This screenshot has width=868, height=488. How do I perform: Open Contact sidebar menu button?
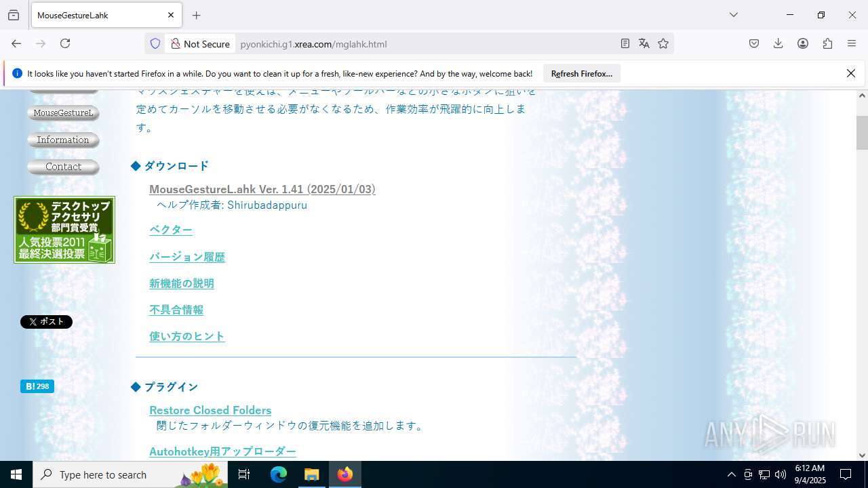coord(64,167)
